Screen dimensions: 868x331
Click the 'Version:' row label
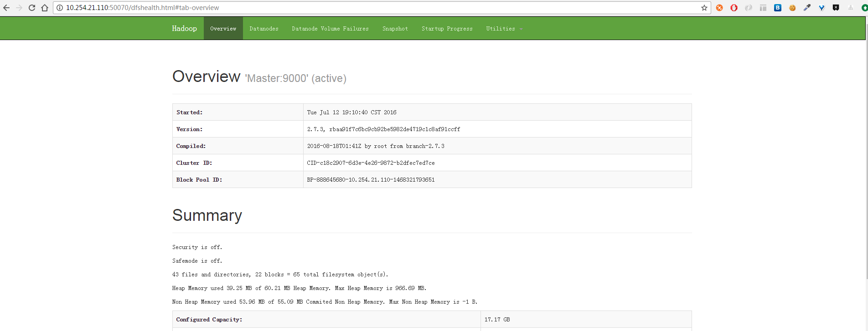[190, 129]
